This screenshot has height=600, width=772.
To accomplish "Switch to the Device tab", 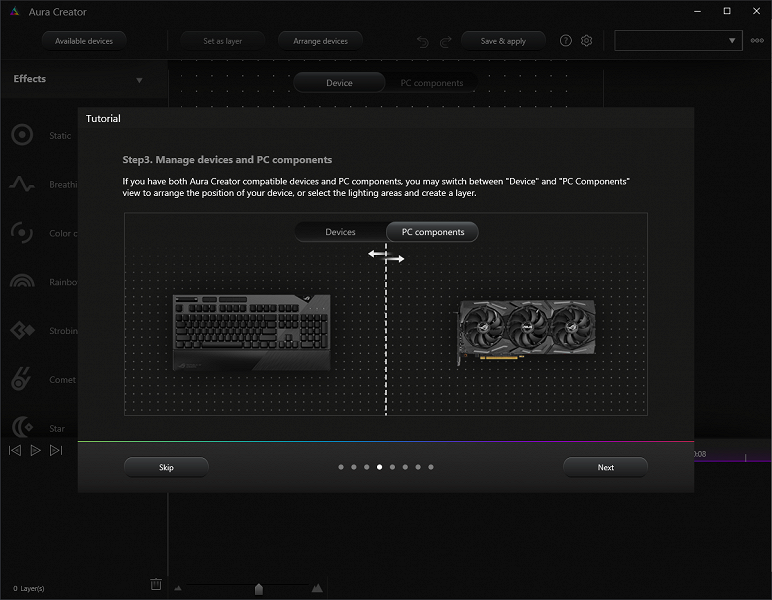I will click(339, 83).
